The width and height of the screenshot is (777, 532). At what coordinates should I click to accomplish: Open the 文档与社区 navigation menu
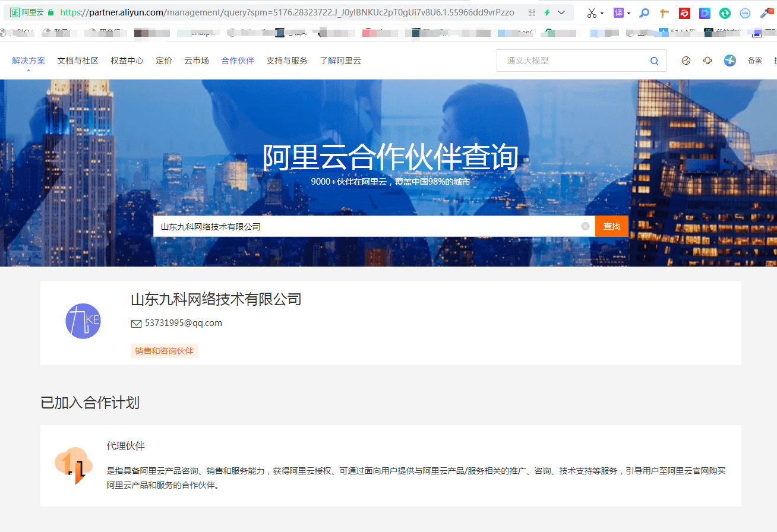(78, 61)
